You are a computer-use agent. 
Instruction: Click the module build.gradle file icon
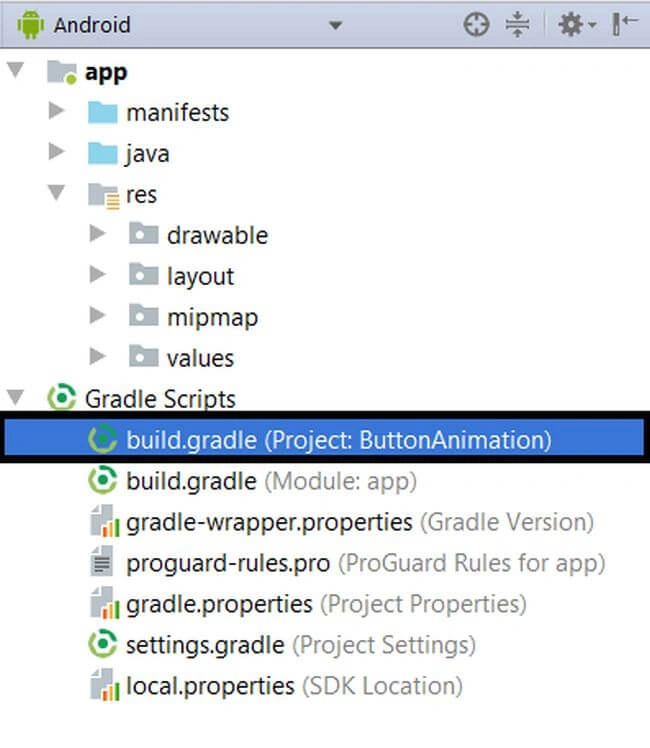(103, 480)
